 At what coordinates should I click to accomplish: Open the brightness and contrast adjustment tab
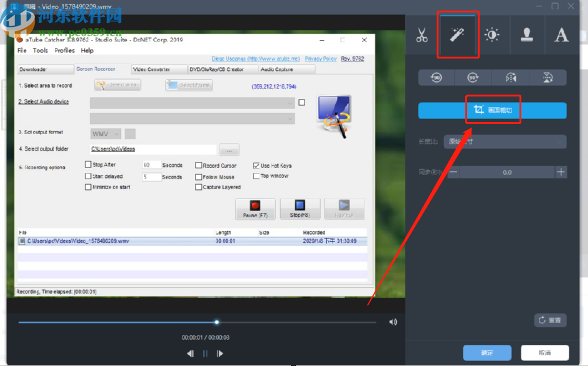[x=492, y=35]
